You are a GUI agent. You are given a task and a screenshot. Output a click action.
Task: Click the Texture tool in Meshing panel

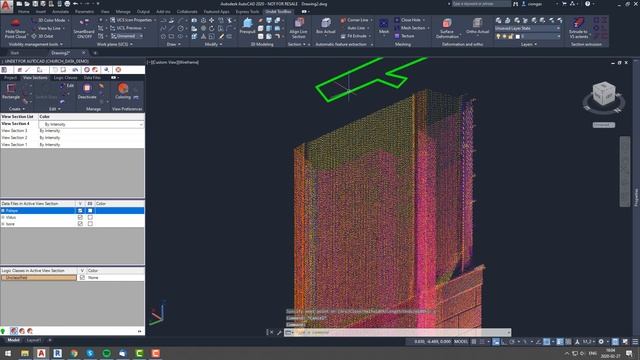(404, 36)
